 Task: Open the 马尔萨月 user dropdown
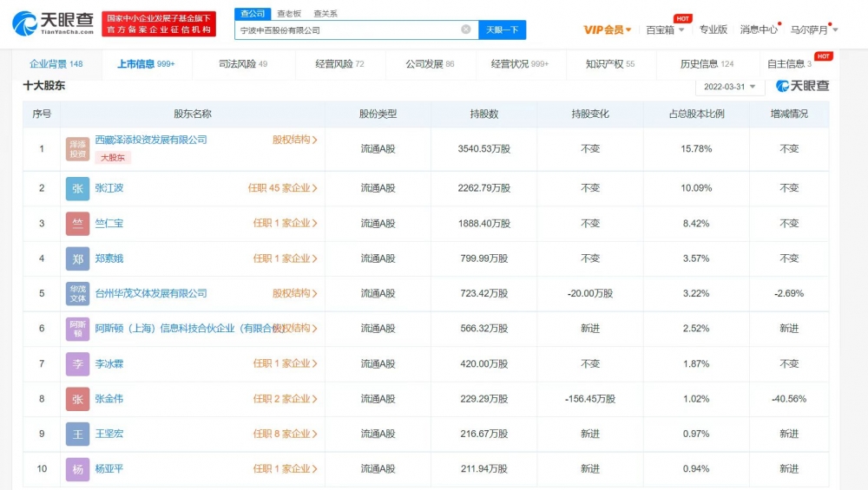tap(814, 29)
